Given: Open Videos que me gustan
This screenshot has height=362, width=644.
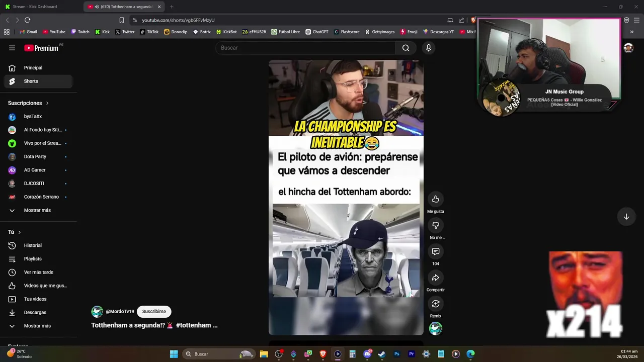Looking at the screenshot, I should click(38, 286).
